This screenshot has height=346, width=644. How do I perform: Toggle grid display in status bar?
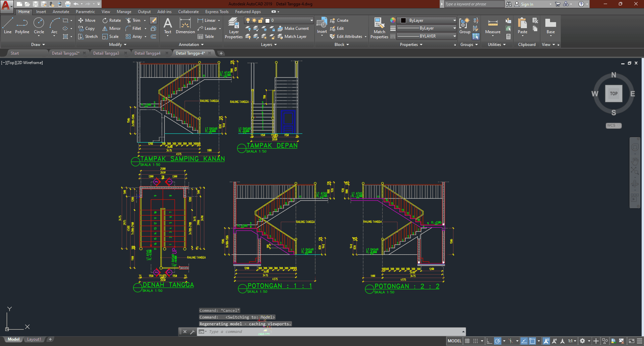click(467, 341)
